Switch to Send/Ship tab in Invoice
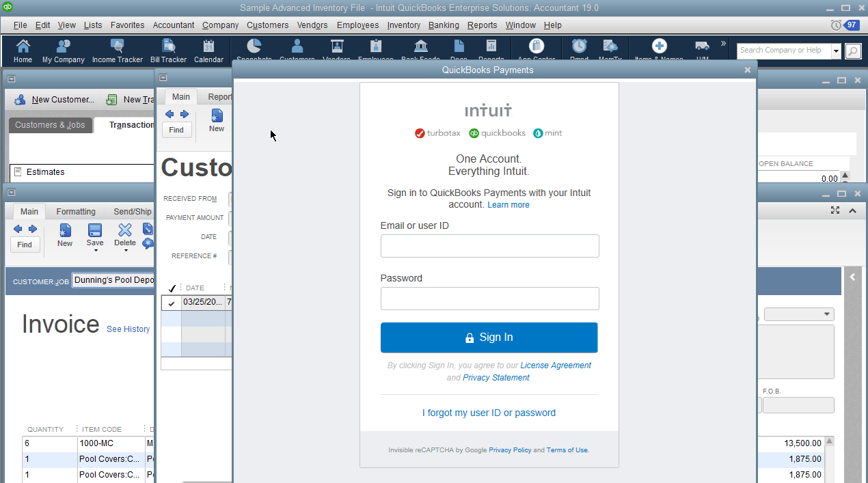 click(133, 212)
